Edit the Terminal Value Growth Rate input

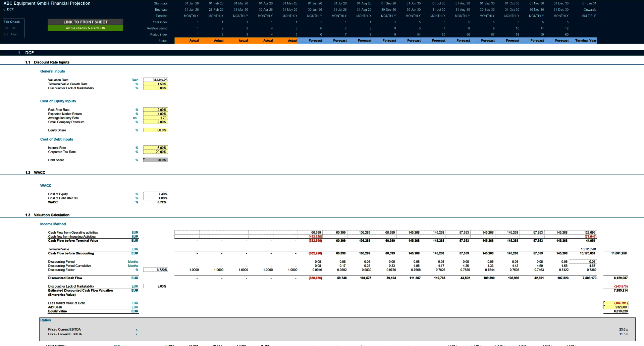coord(155,84)
